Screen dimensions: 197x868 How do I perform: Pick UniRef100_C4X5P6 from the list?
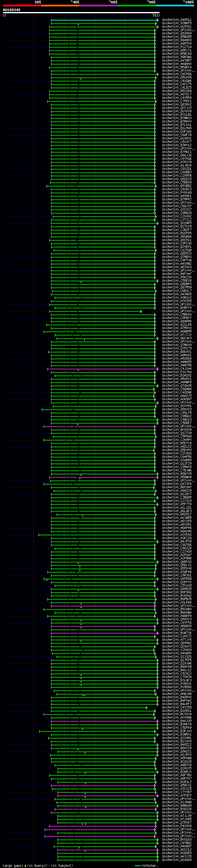coord(176,98)
